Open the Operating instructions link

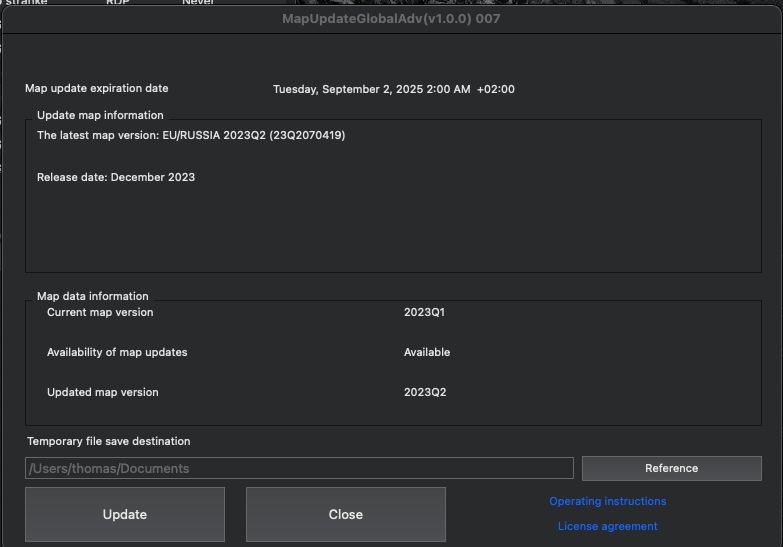coord(608,501)
